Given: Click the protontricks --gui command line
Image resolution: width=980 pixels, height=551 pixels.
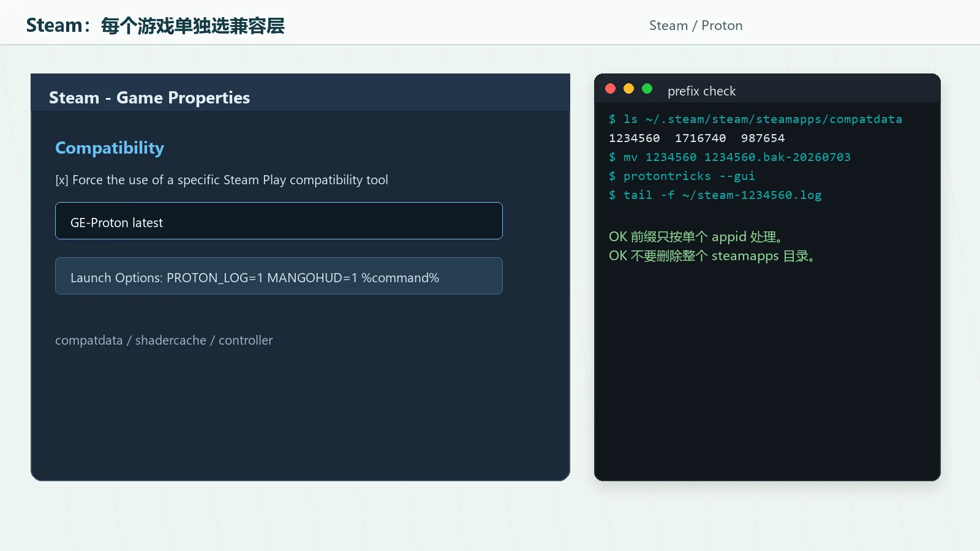Looking at the screenshot, I should [x=682, y=176].
